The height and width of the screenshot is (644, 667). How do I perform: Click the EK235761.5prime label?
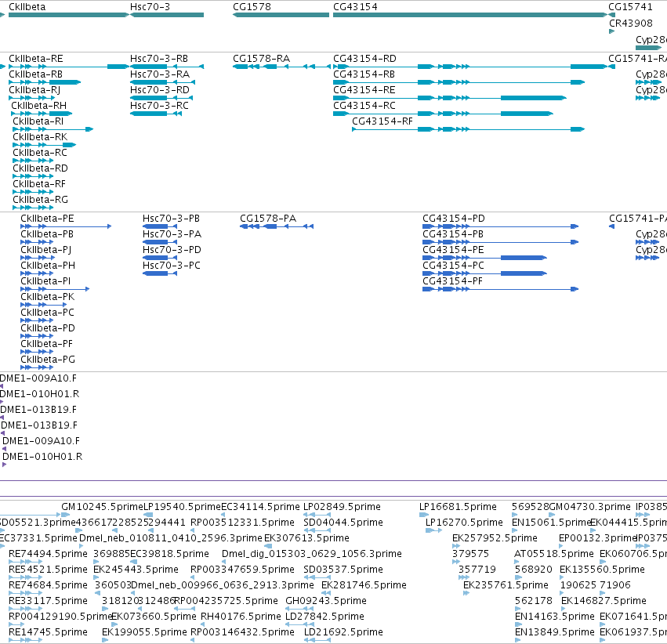506,585
